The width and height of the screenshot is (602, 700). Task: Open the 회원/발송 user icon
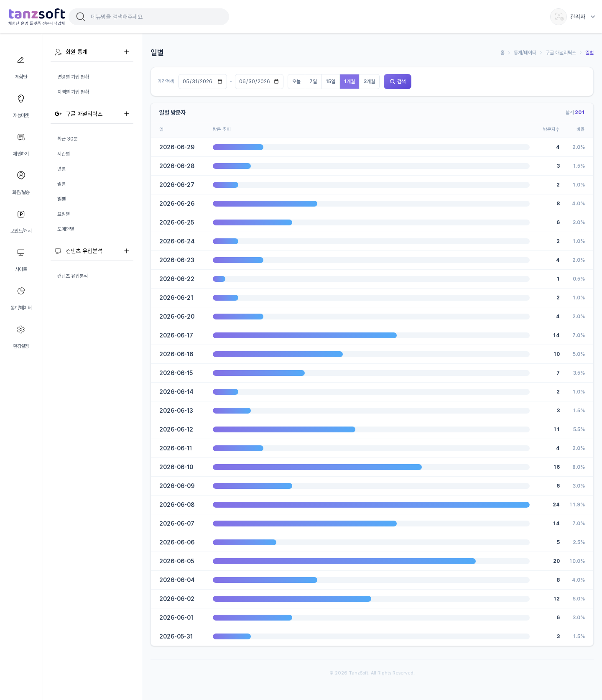(x=21, y=175)
